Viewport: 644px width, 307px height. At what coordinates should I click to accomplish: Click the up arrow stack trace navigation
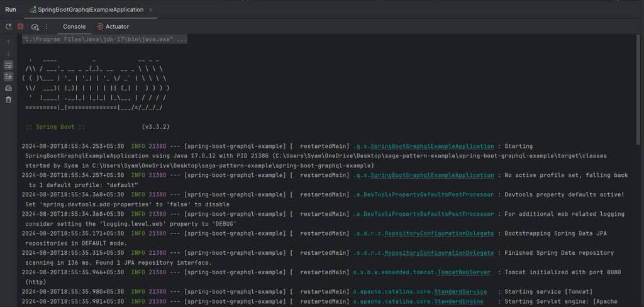click(x=8, y=42)
